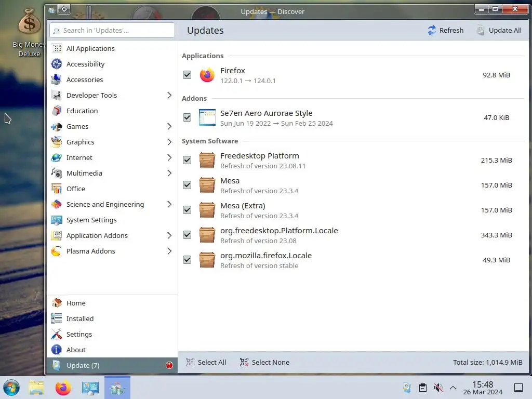Click the Refresh button
This screenshot has width=532, height=399.
coord(445,30)
